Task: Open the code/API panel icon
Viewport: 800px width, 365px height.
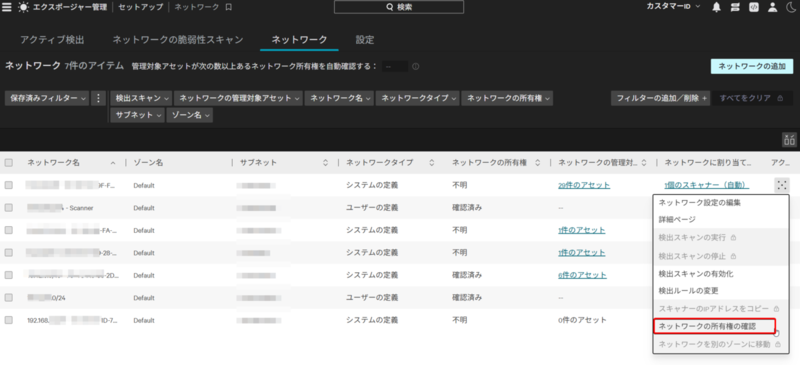Action: [x=754, y=7]
